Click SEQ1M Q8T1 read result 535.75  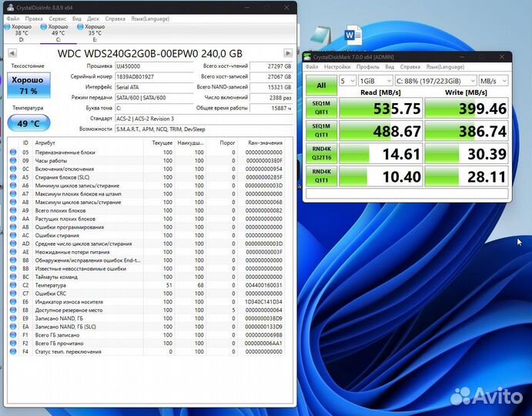[x=380, y=108]
